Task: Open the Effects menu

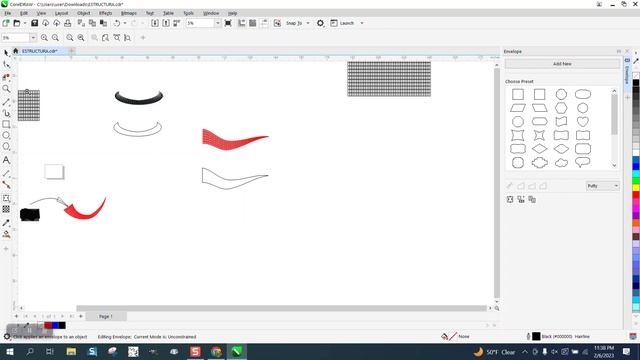Action: coord(105,13)
